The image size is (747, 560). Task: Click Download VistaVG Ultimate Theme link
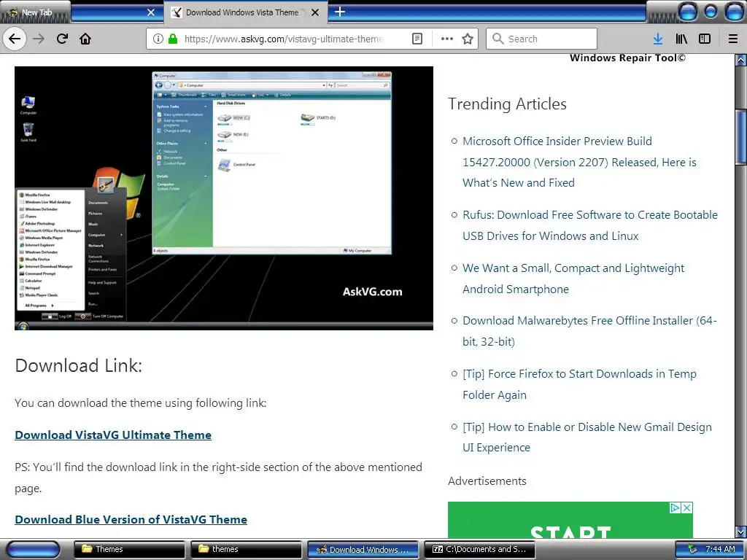113,435
